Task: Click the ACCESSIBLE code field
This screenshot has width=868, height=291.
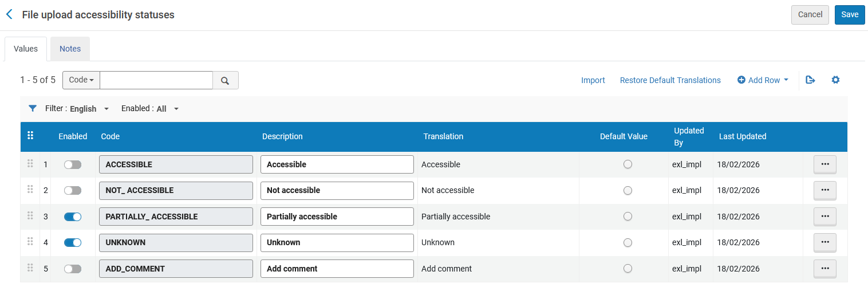Action: (176, 164)
